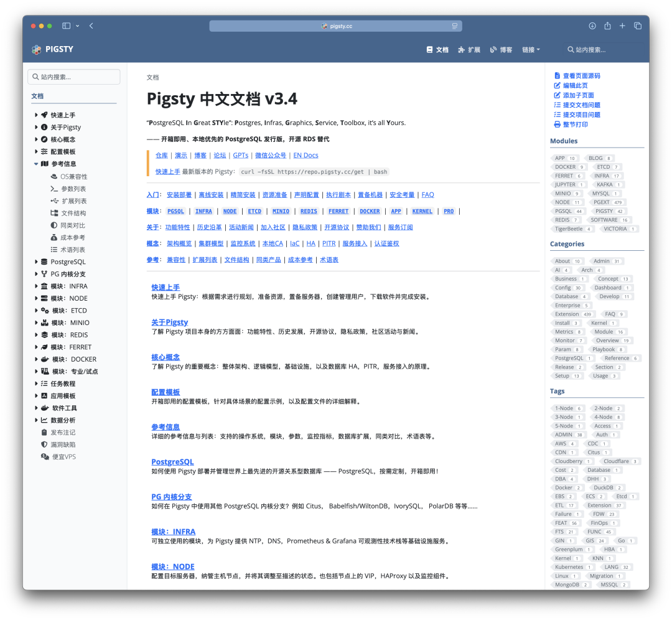
Task: Click the compass icon beside 核心概念
Action: (44, 139)
